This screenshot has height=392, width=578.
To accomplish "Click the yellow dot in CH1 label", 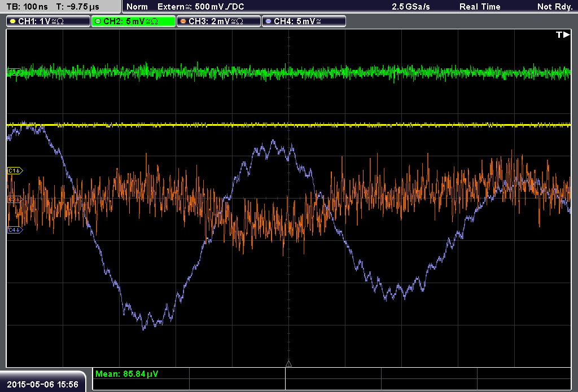I will pyautogui.click(x=13, y=21).
